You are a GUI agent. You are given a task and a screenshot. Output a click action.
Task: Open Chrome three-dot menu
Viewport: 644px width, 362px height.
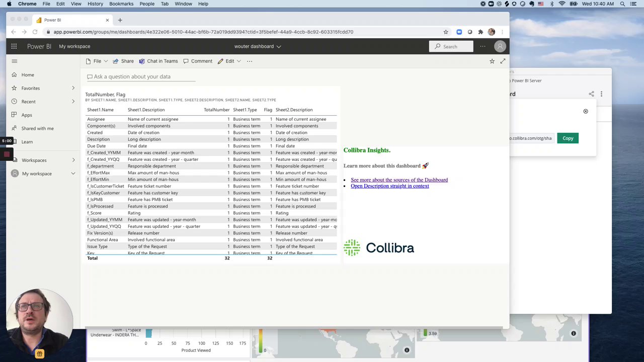click(x=502, y=32)
